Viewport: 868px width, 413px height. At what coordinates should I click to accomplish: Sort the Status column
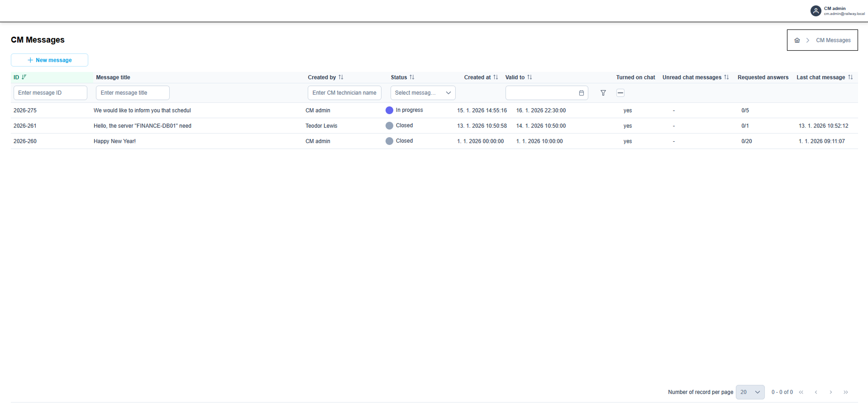click(412, 77)
